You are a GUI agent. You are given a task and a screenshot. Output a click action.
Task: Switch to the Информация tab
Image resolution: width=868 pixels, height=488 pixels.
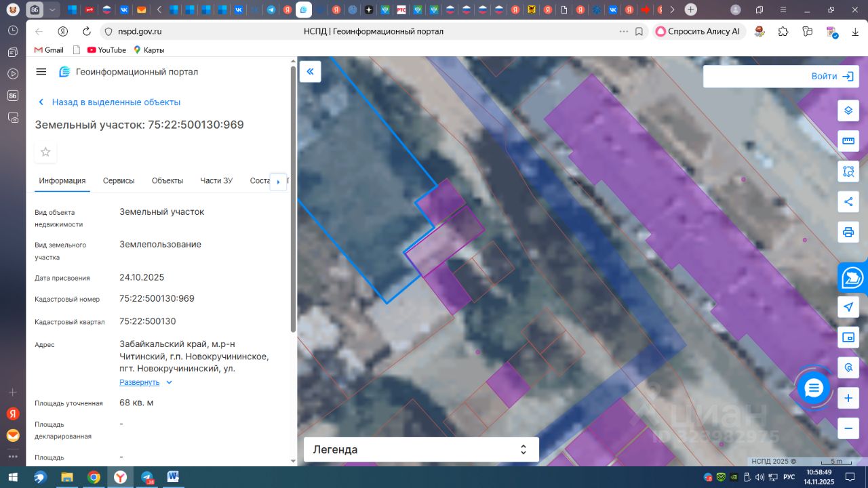click(x=62, y=181)
